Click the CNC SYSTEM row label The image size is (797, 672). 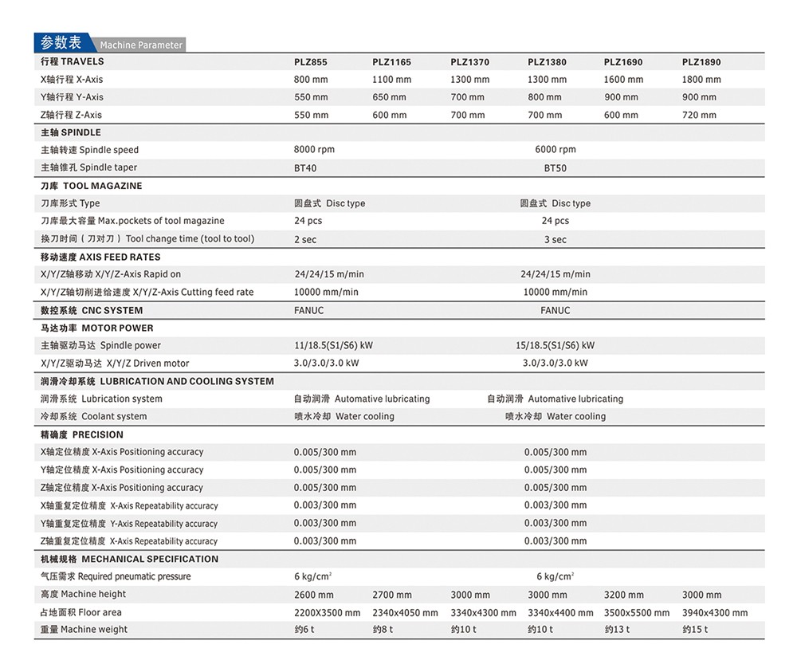coord(92,310)
